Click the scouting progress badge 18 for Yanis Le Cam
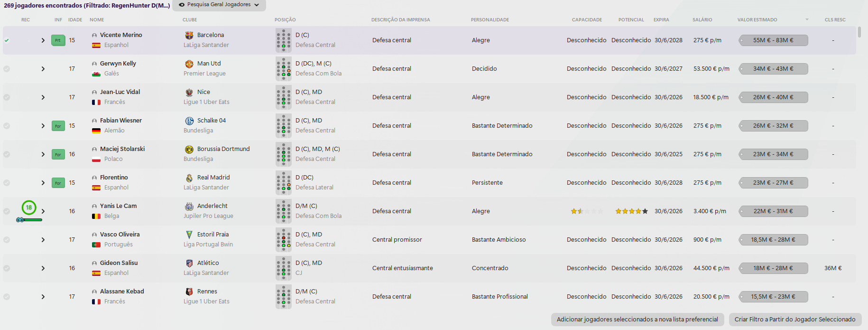The height and width of the screenshot is (330, 868). pos(29,207)
